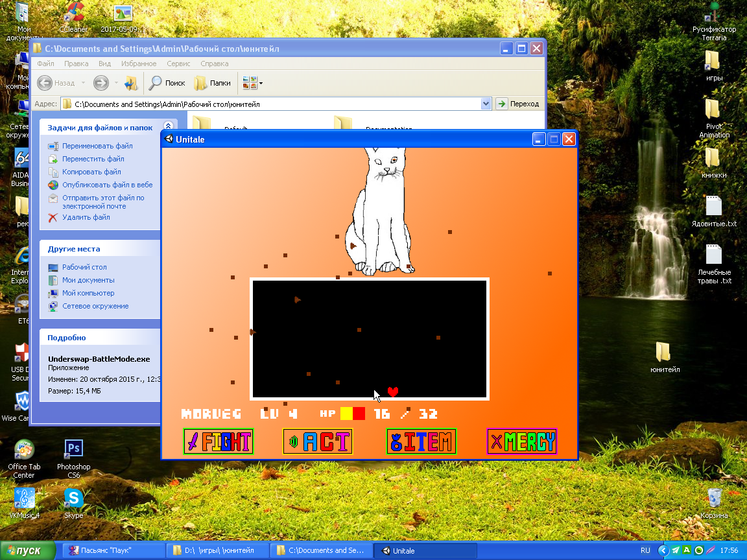Open Мой компьютер in Другие места

pos(88,293)
